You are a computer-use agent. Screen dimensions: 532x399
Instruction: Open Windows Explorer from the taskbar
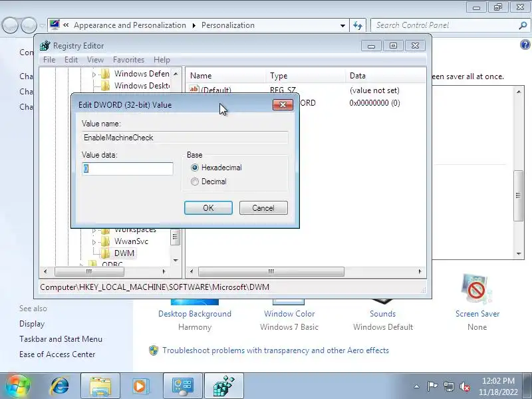coord(100,386)
